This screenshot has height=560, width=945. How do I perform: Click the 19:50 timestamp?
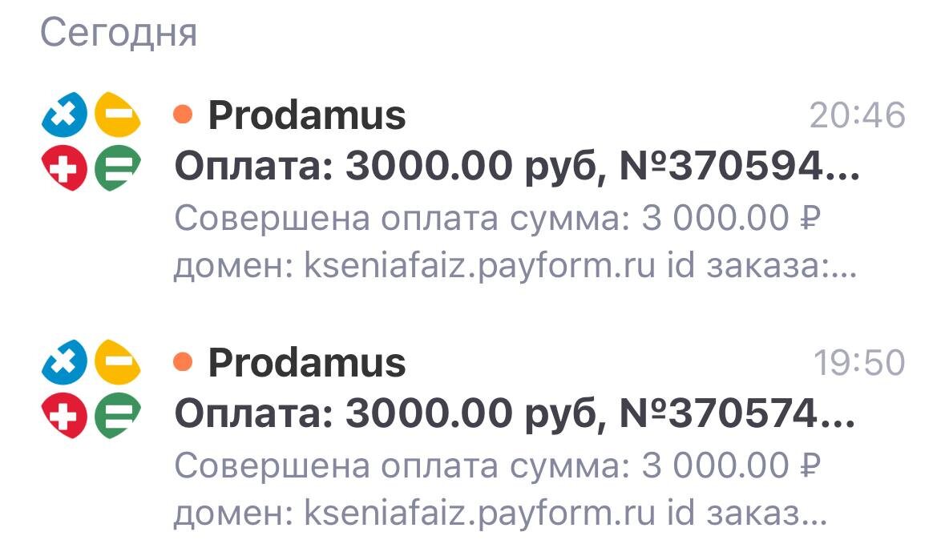859,364
